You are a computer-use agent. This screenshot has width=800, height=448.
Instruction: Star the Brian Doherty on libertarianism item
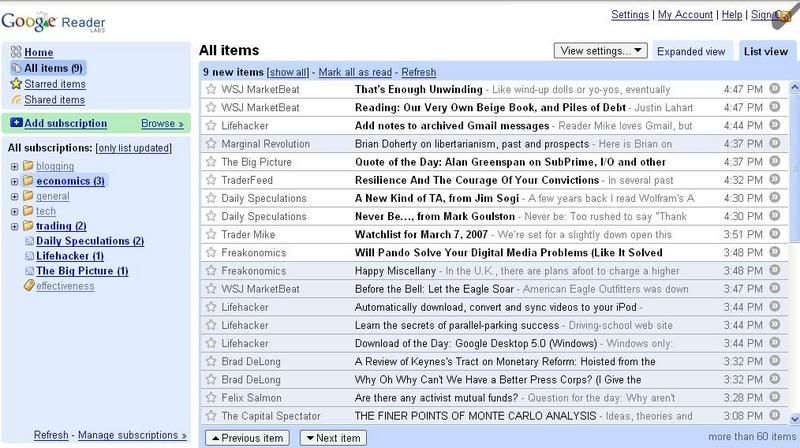211,143
